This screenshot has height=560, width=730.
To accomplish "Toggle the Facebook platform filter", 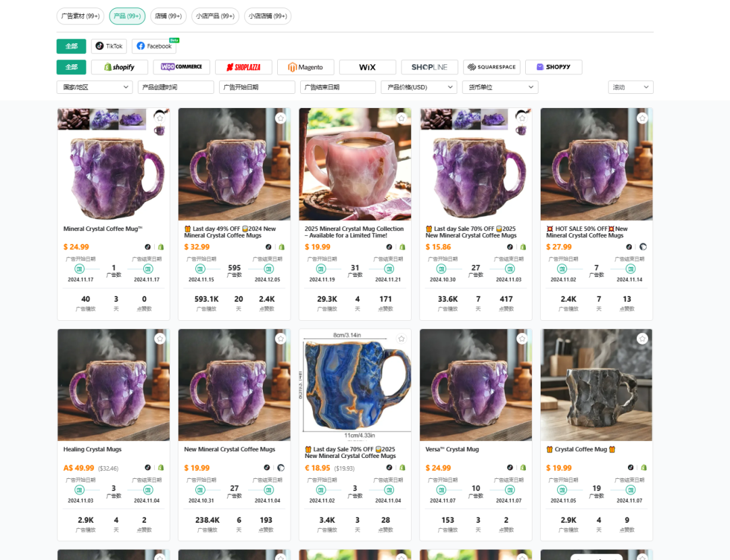I will coord(154,46).
